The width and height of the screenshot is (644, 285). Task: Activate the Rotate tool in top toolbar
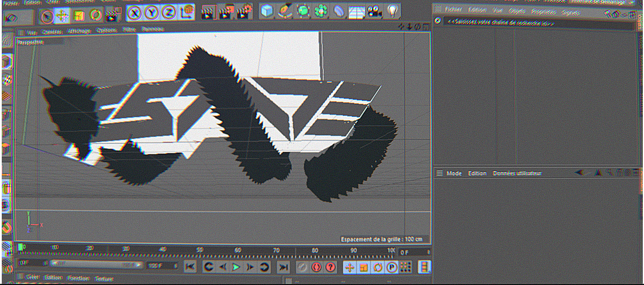tap(95, 16)
